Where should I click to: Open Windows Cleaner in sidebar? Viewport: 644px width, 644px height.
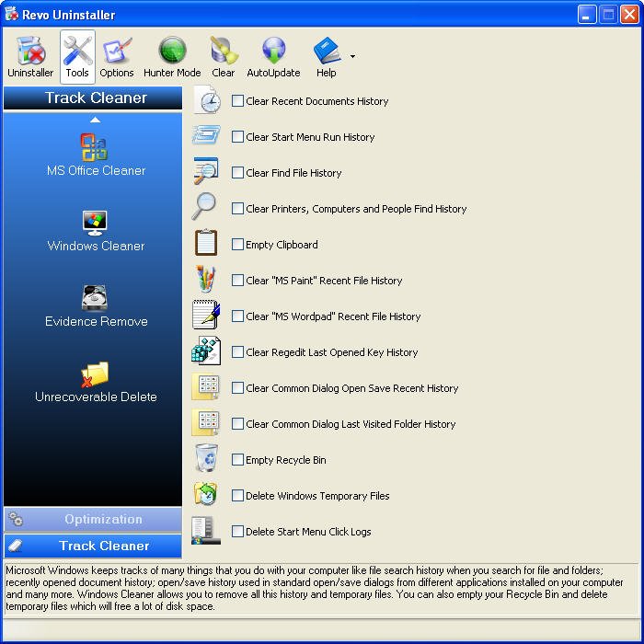coord(96,231)
